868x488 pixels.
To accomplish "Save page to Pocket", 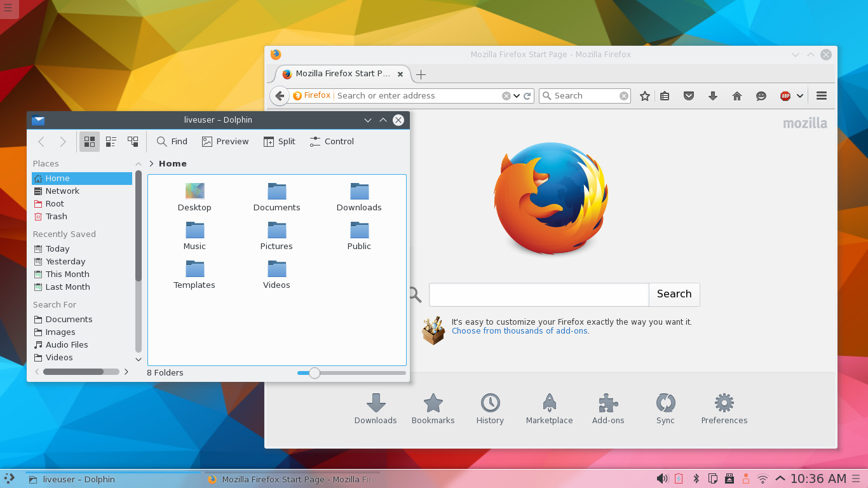I will (x=689, y=96).
